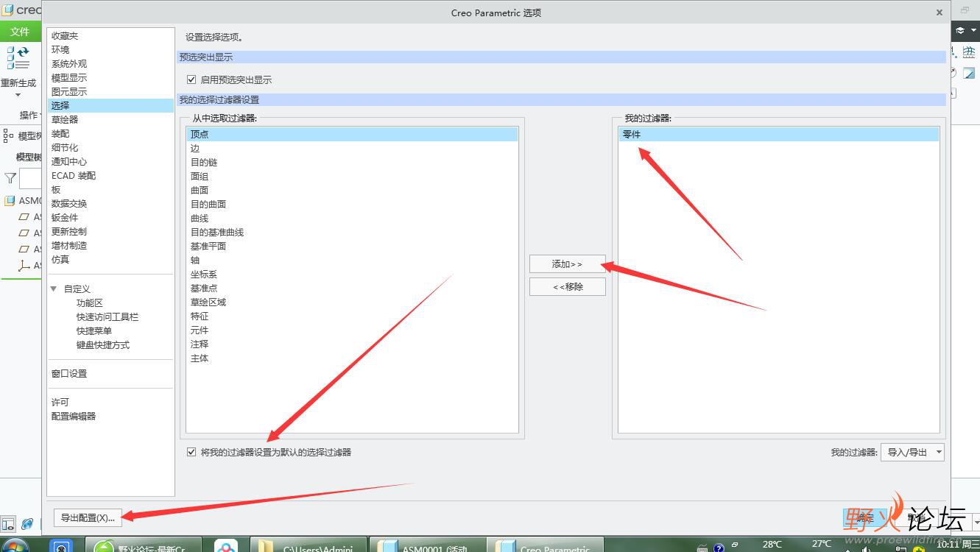
Task: Uncheck 将我的过滤器设置为默认的选择过滤器 checkbox
Action: point(191,452)
